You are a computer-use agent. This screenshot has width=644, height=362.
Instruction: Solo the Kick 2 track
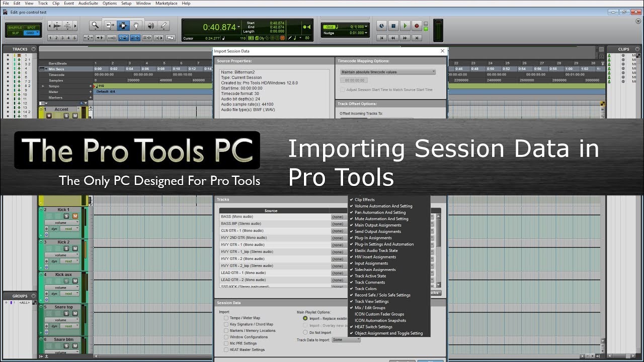pos(66,248)
